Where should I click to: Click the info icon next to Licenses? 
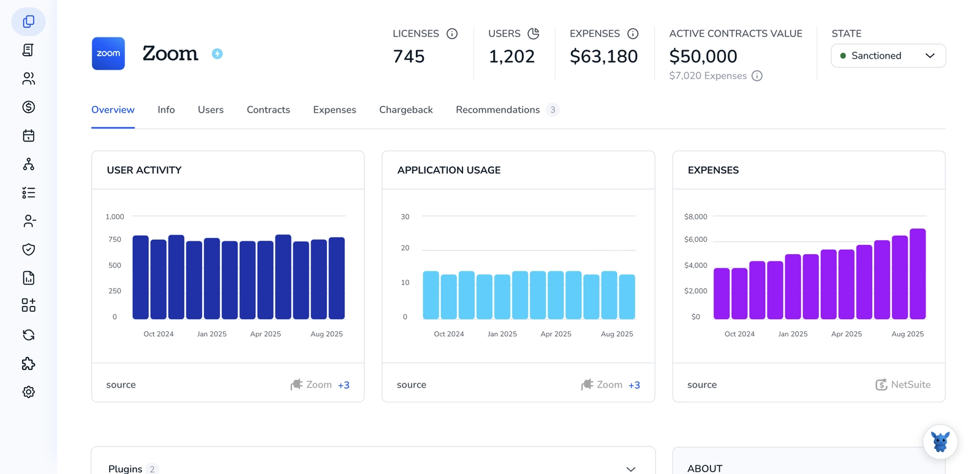click(452, 34)
